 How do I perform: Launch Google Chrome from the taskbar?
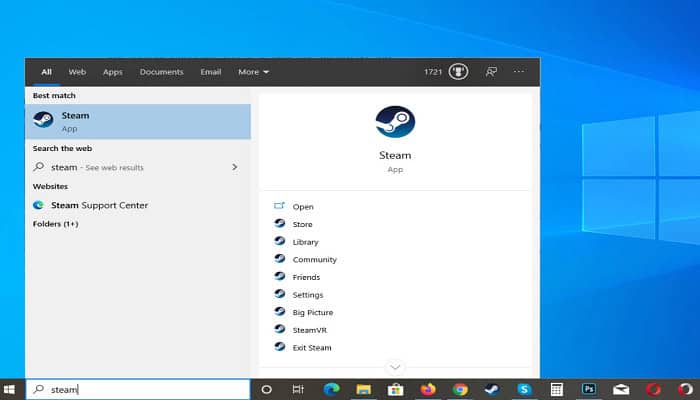coord(460,389)
